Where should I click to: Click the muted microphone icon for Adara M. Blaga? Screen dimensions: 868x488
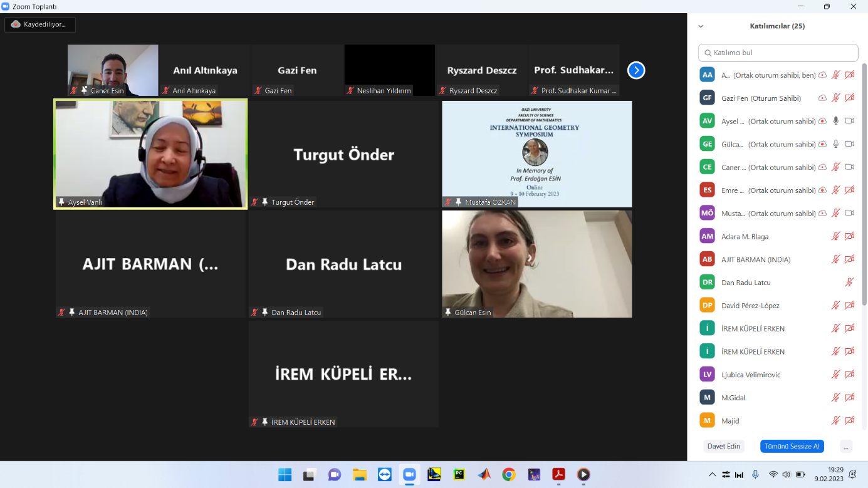[x=835, y=236]
